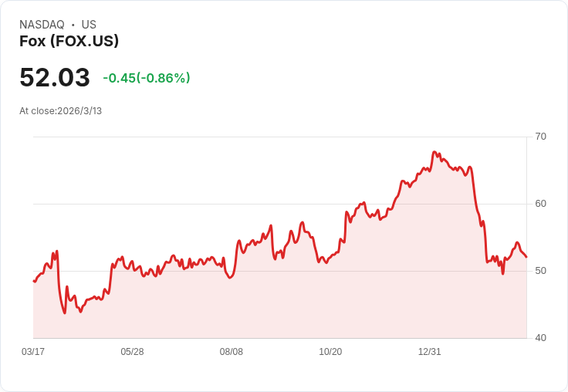
Task: Click the 40 label on the price axis
Action: (540, 338)
